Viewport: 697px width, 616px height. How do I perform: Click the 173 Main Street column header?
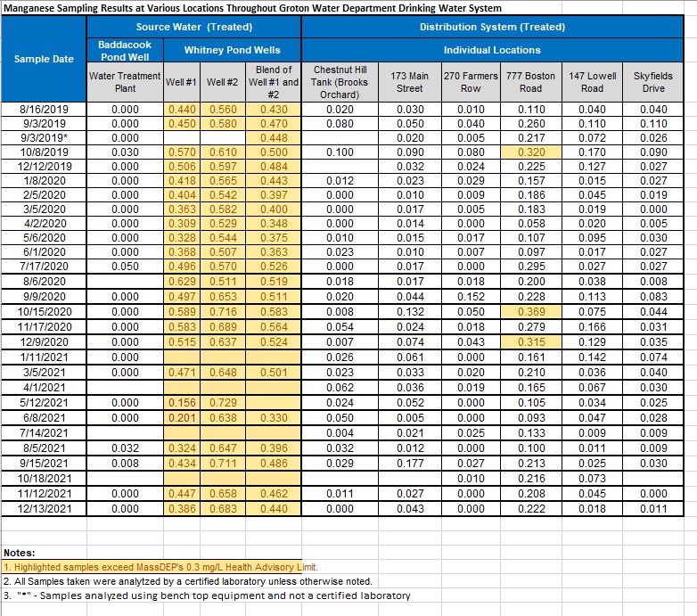(410, 82)
